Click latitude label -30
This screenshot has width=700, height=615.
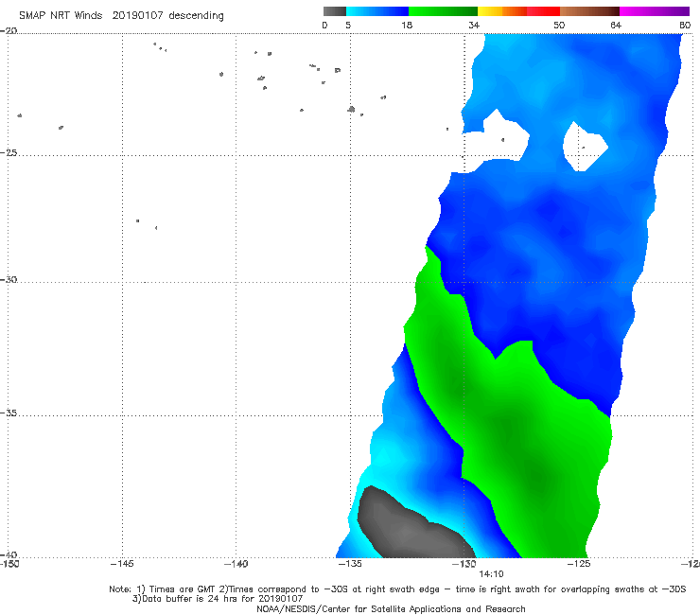click(x=9, y=279)
